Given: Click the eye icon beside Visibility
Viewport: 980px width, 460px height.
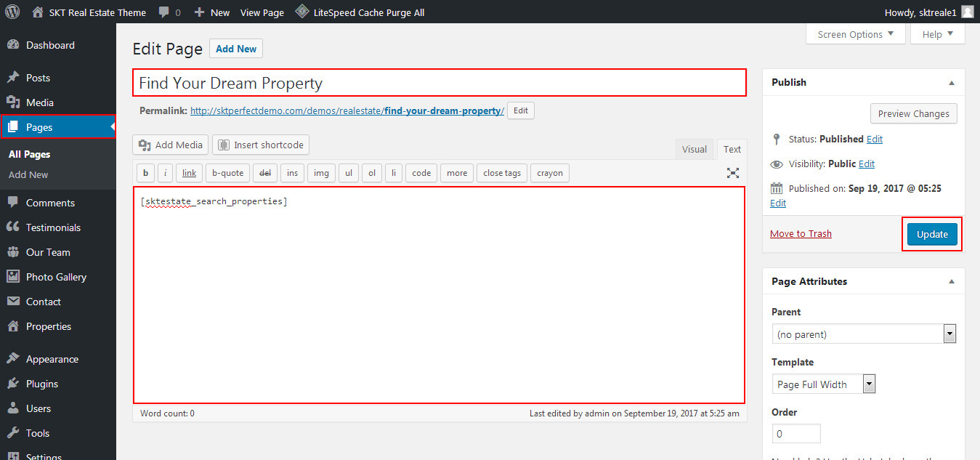Looking at the screenshot, I should pos(777,164).
